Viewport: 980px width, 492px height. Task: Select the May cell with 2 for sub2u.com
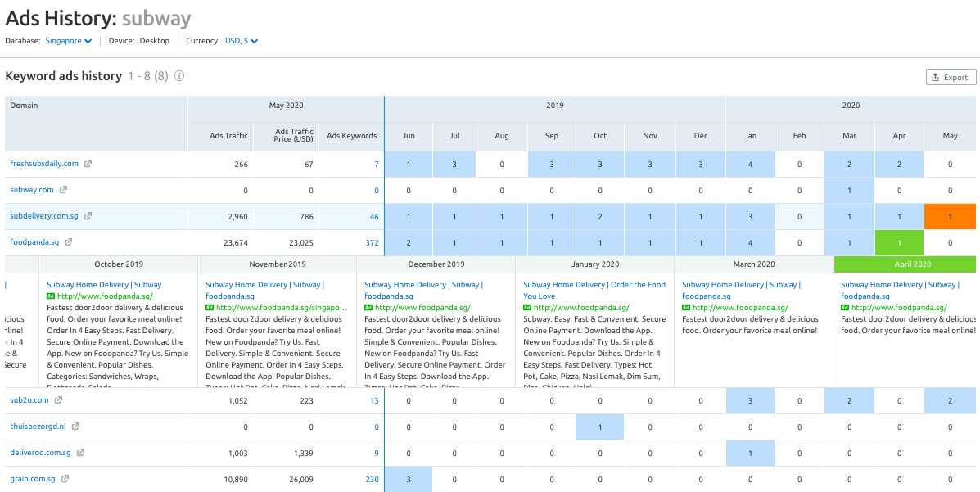(950, 401)
